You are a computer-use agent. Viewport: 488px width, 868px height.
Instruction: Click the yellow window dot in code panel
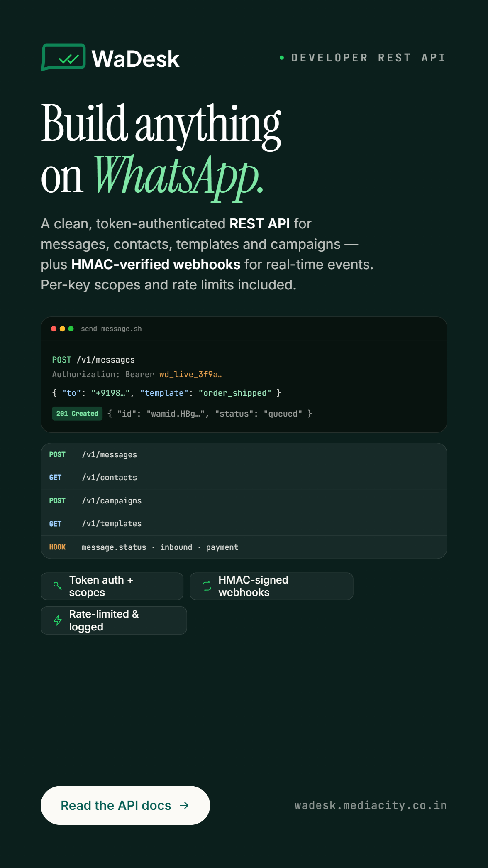[62, 329]
